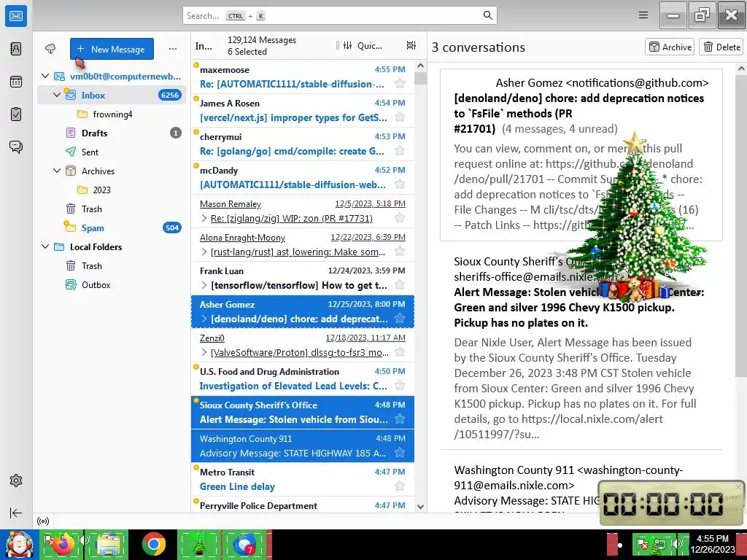This screenshot has width=747, height=560.
Task: Click the taskbar clock 4:55 PM
Action: 712,539
